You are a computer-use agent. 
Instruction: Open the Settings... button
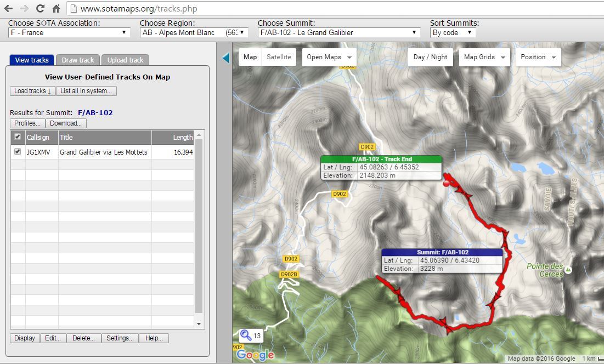click(120, 338)
